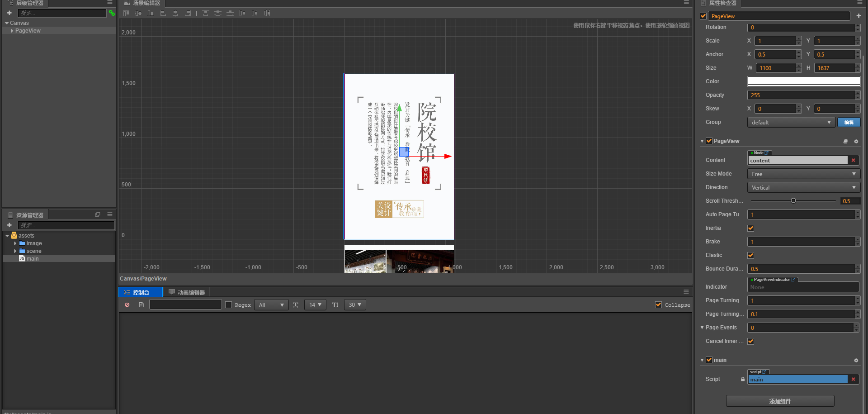Open the PageView component help document icon
The height and width of the screenshot is (414, 868).
pos(845,142)
